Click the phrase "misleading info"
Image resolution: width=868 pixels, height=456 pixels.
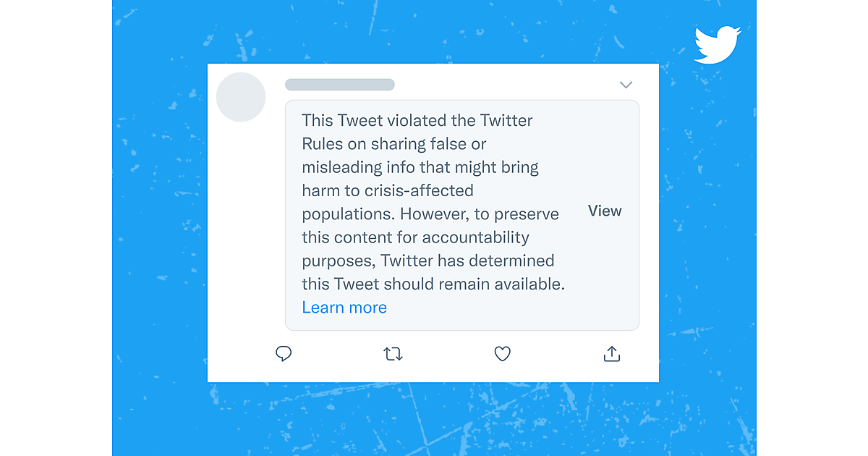coord(357,167)
